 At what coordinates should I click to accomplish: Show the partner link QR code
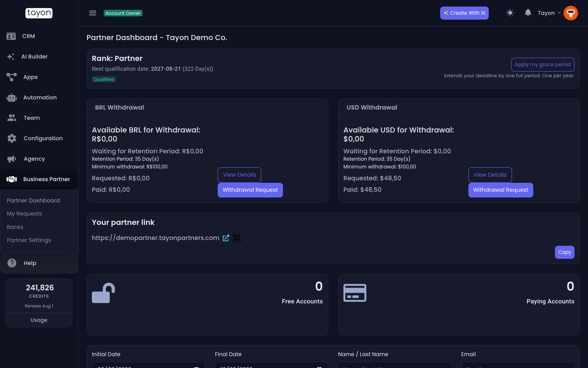click(237, 238)
